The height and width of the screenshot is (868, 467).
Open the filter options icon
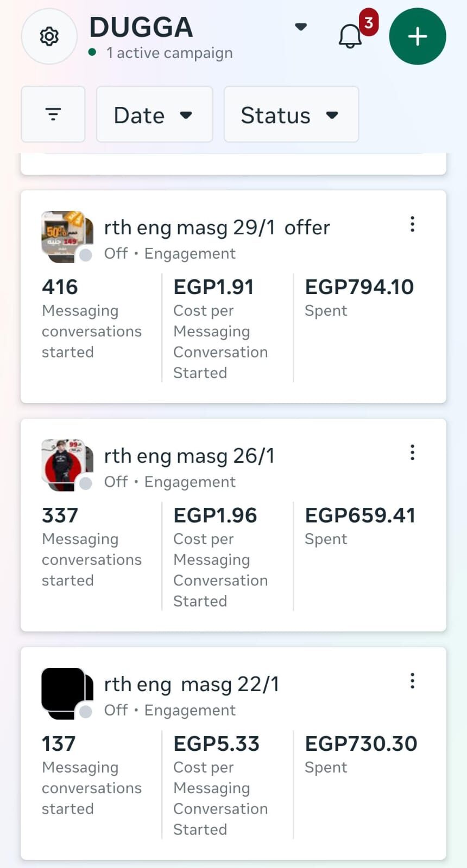tap(53, 114)
